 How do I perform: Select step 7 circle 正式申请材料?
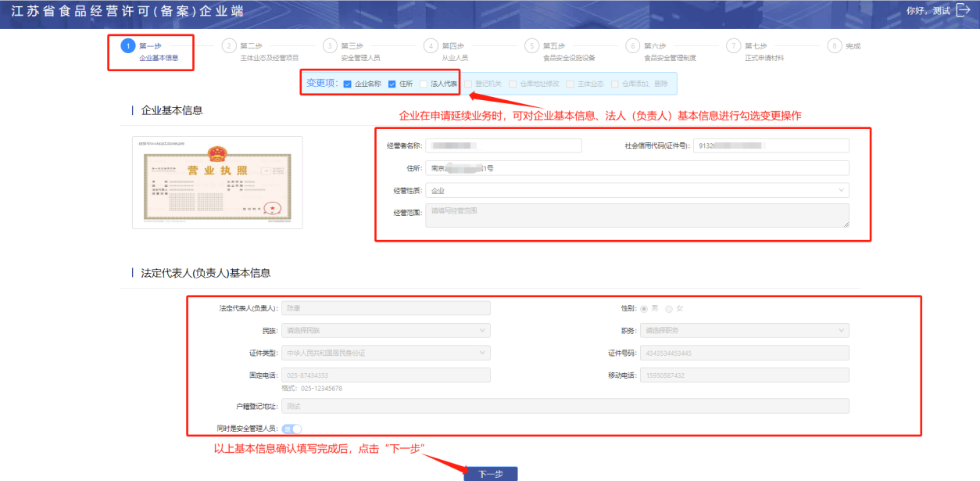(x=733, y=46)
